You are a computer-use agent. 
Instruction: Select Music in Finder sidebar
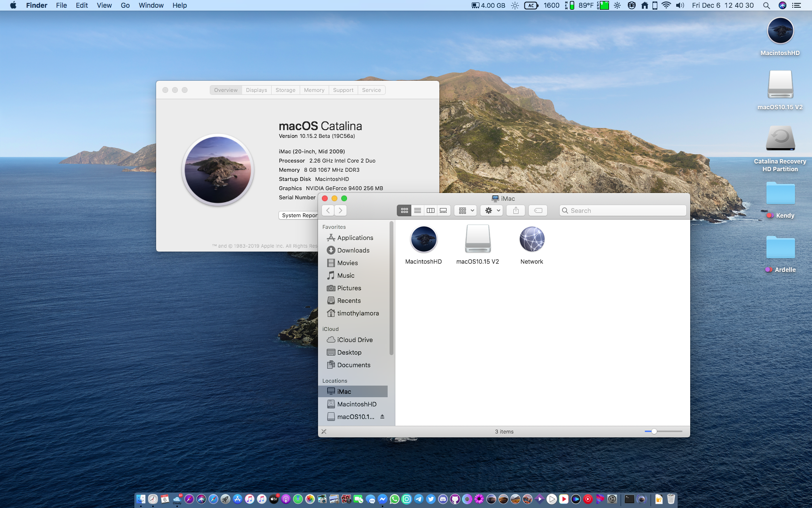tap(341, 275)
